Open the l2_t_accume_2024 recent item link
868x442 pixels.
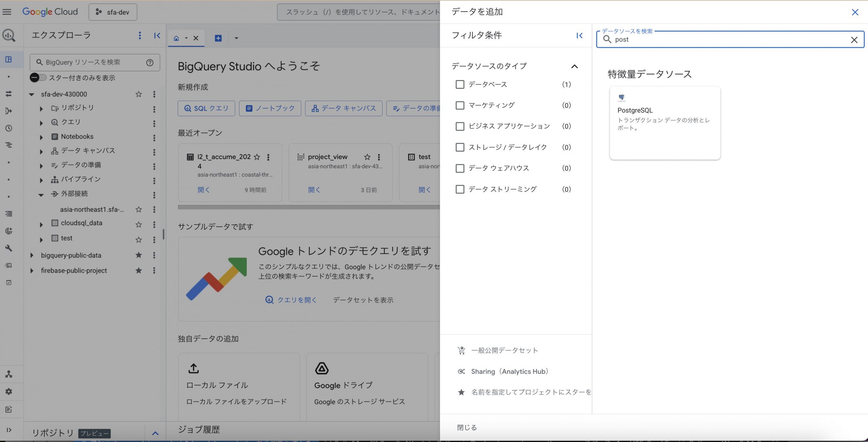click(203, 190)
